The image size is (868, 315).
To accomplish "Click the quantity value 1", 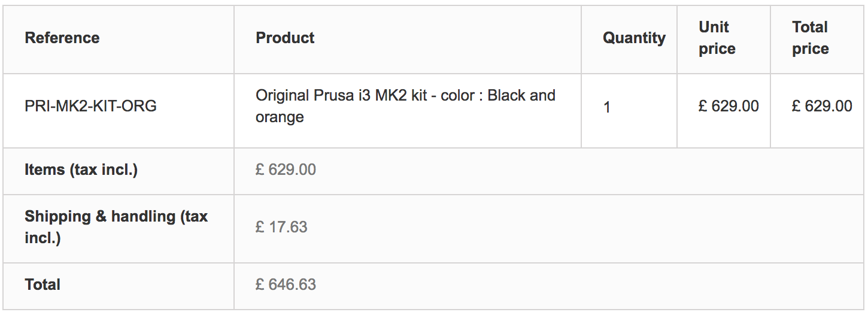I will coord(607,107).
